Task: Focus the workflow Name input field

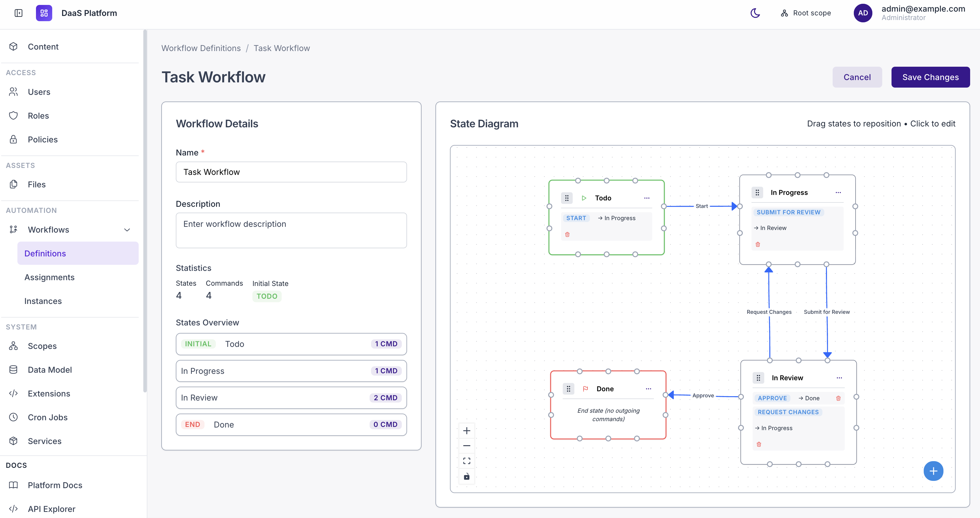Action: click(x=291, y=172)
